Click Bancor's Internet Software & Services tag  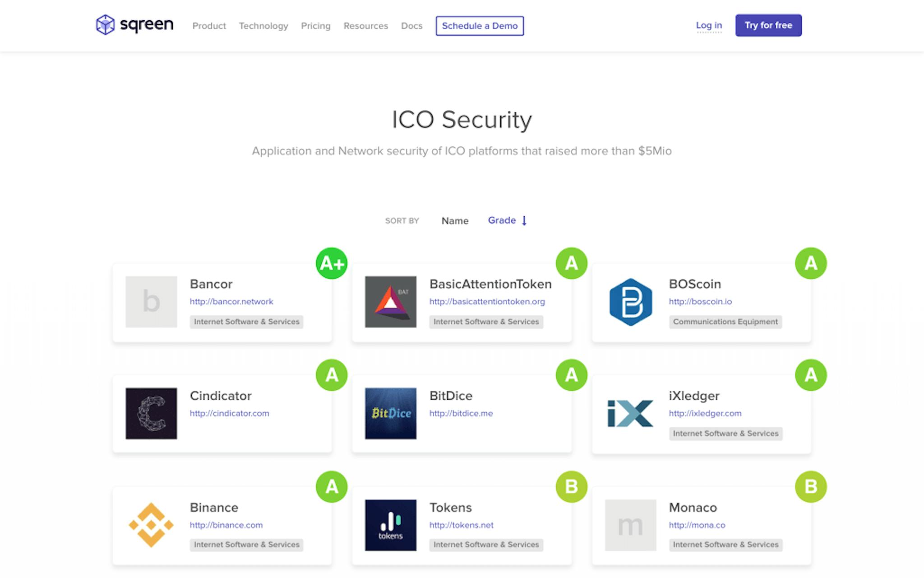pos(246,322)
